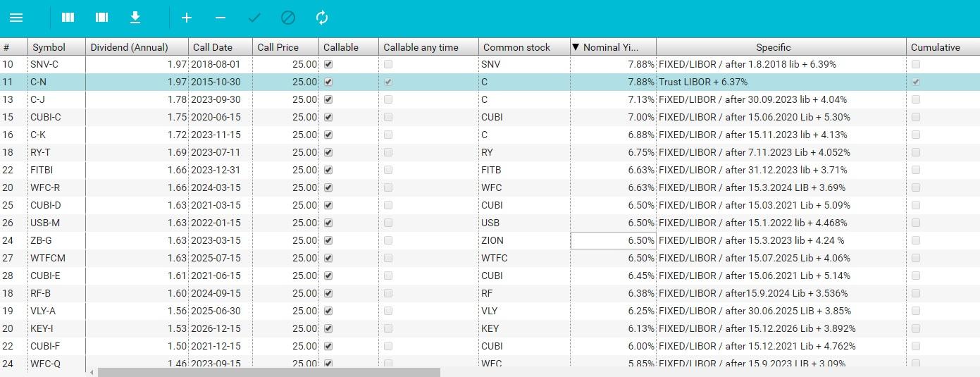Viewport: 980px width, 377px height.
Task: Click symbol cell RY-T
Action: (x=57, y=152)
